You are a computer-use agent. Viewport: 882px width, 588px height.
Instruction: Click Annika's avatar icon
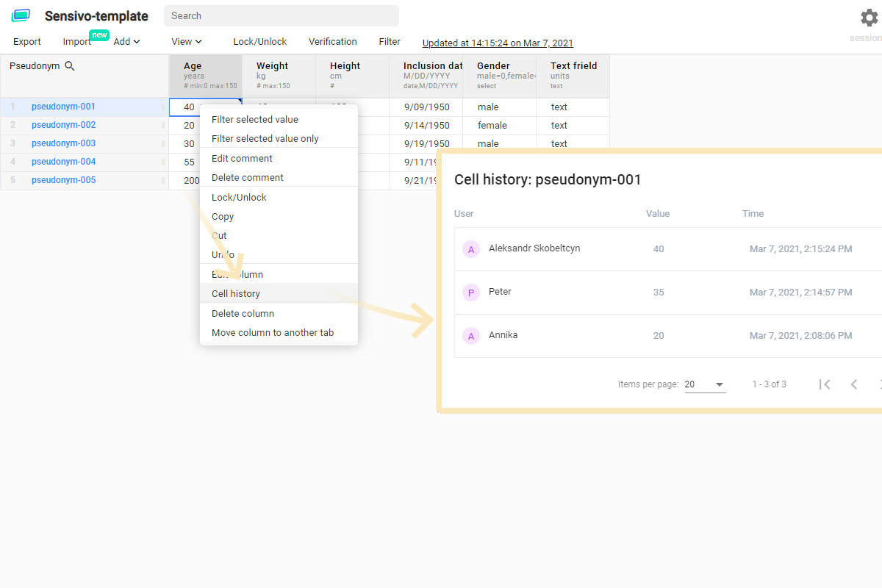coord(470,336)
